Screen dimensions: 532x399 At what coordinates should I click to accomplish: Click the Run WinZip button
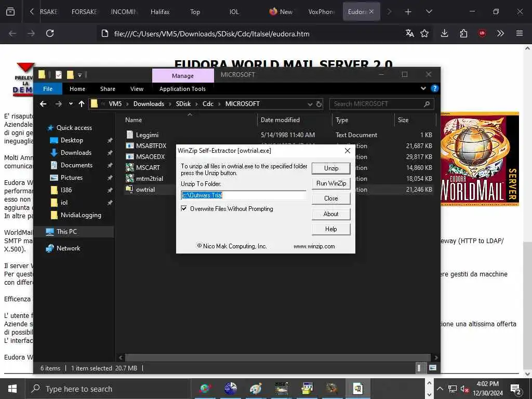point(331,183)
